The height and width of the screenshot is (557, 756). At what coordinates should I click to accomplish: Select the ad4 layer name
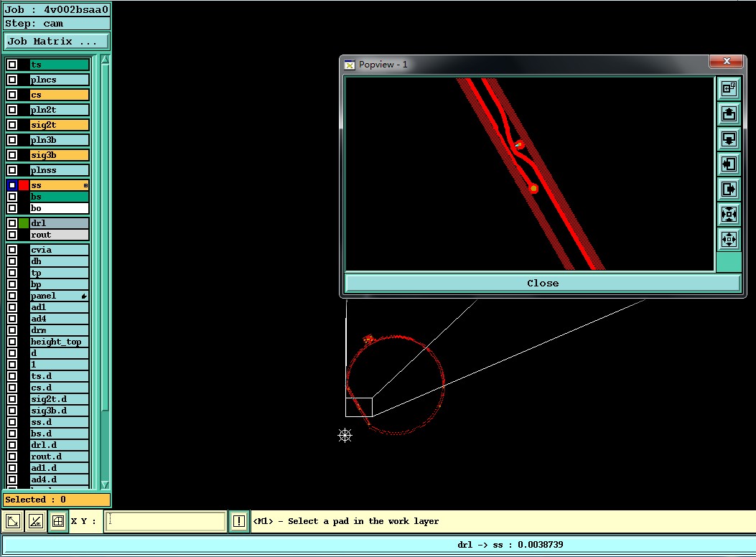point(60,319)
